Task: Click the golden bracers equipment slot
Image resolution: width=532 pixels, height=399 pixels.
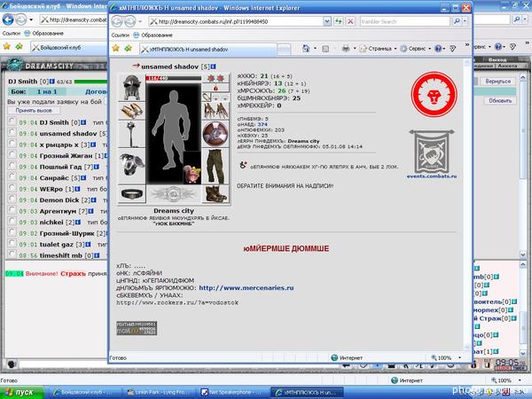Action: (x=131, y=111)
